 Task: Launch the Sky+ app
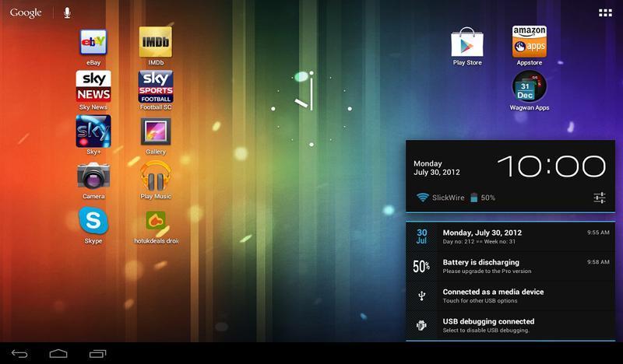[x=93, y=131]
